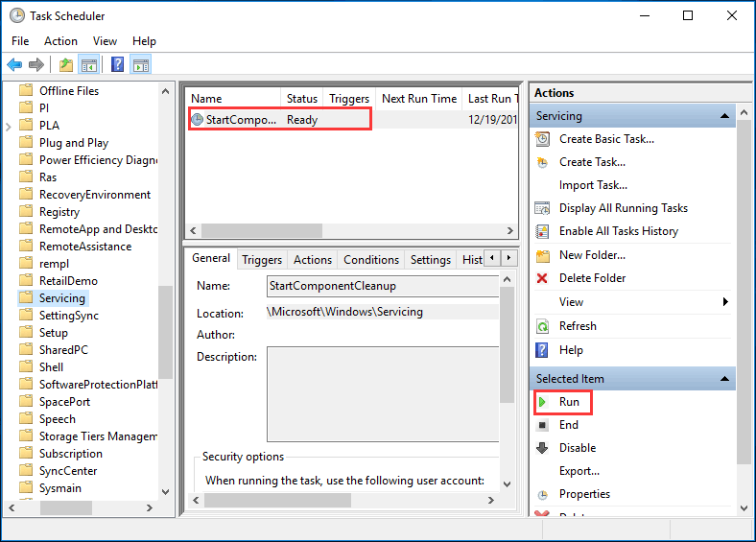Viewport: 756px width, 542px height.
Task: Click the Name field showing StartComponentCleanup
Action: [x=383, y=286]
